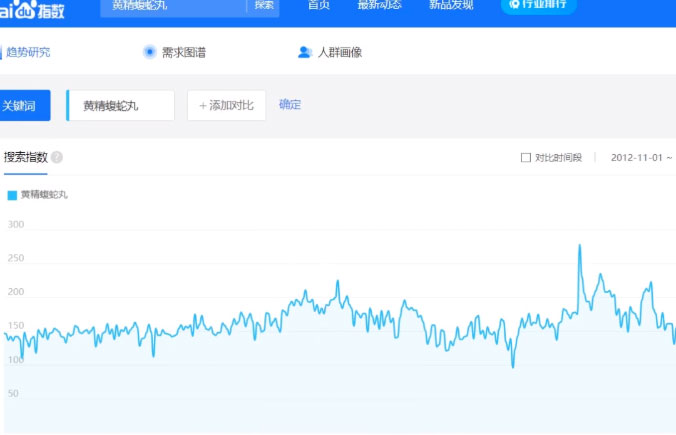The width and height of the screenshot is (676, 435).
Task: Click the 趋势研究 chart icon
Action: click(x=3, y=52)
